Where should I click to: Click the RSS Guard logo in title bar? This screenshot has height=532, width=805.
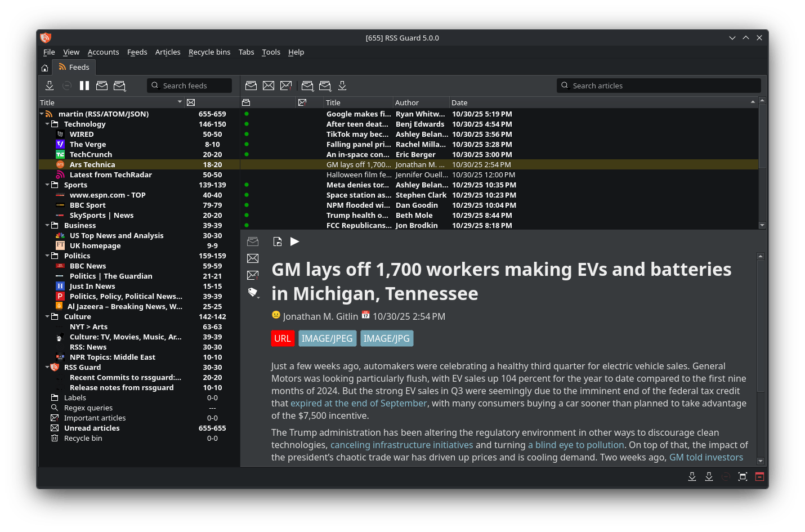[x=46, y=38]
